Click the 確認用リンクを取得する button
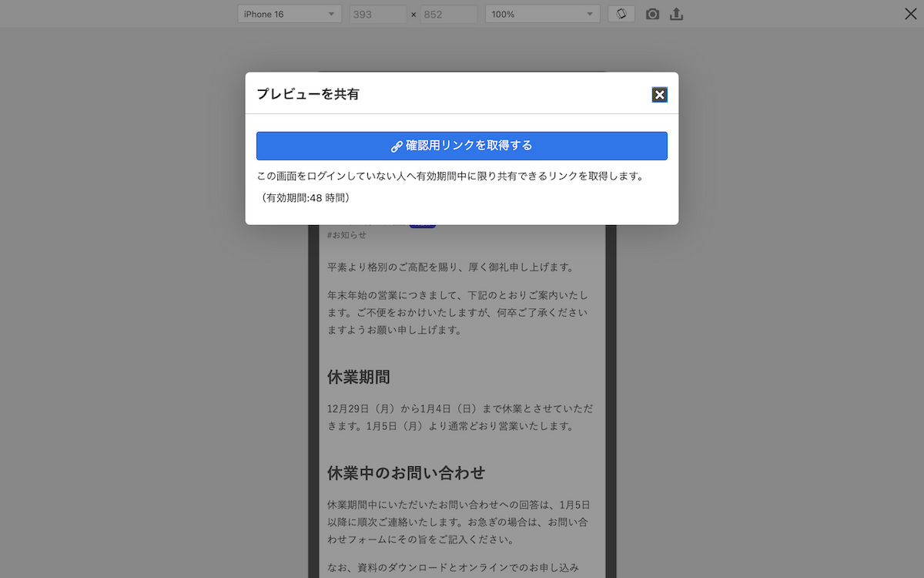 point(462,146)
